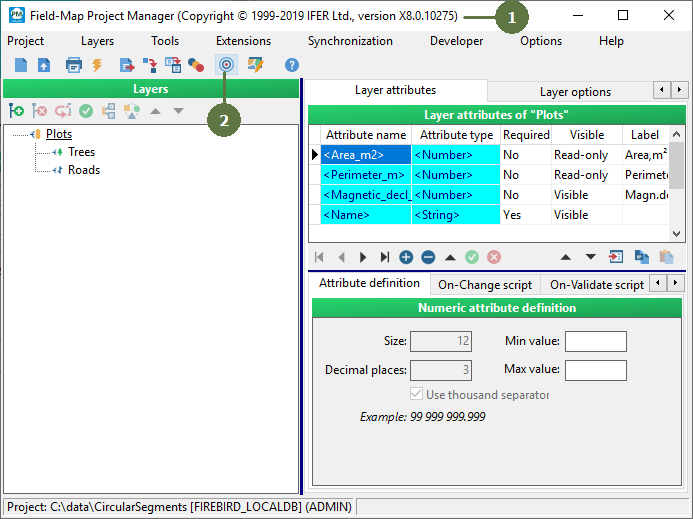This screenshot has width=693, height=519.
Task: Go to last attribute record button
Action: coord(385,257)
